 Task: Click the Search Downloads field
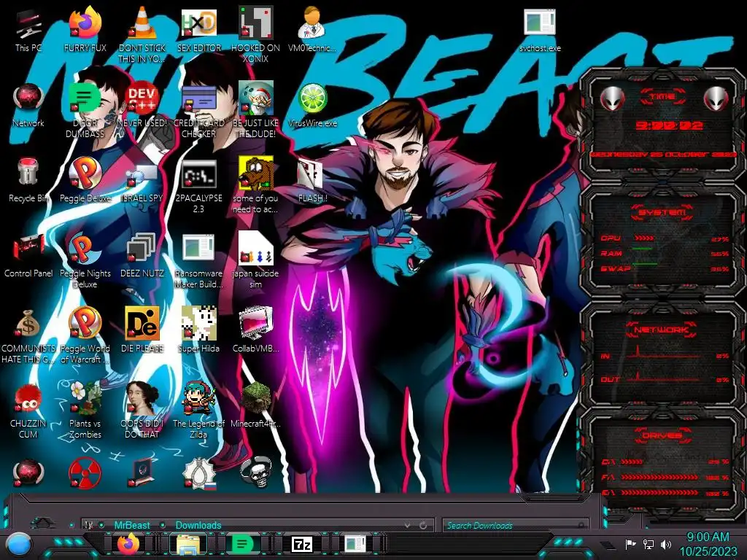coord(514,525)
